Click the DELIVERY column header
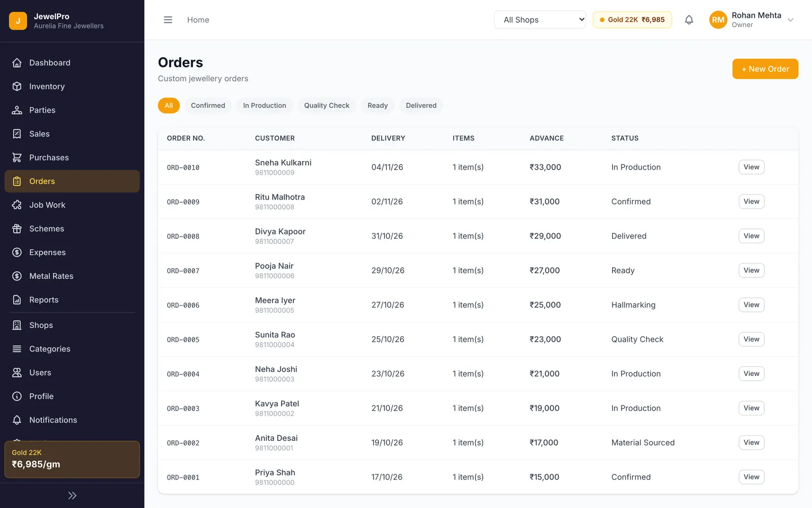This screenshot has width=812, height=508. [388, 138]
